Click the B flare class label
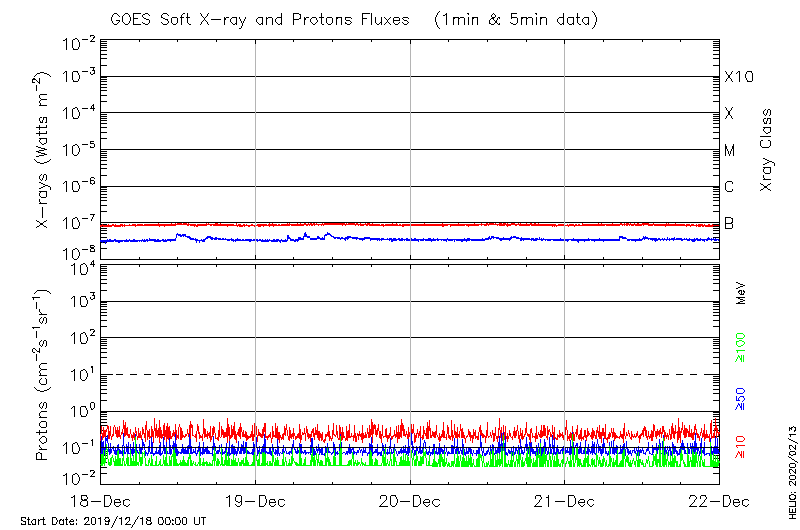 click(x=729, y=223)
